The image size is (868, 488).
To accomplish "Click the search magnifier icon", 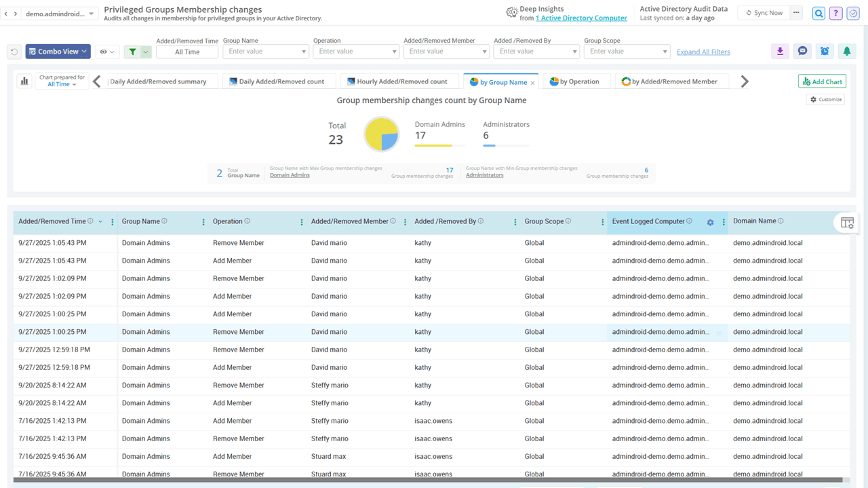I will coord(819,13).
